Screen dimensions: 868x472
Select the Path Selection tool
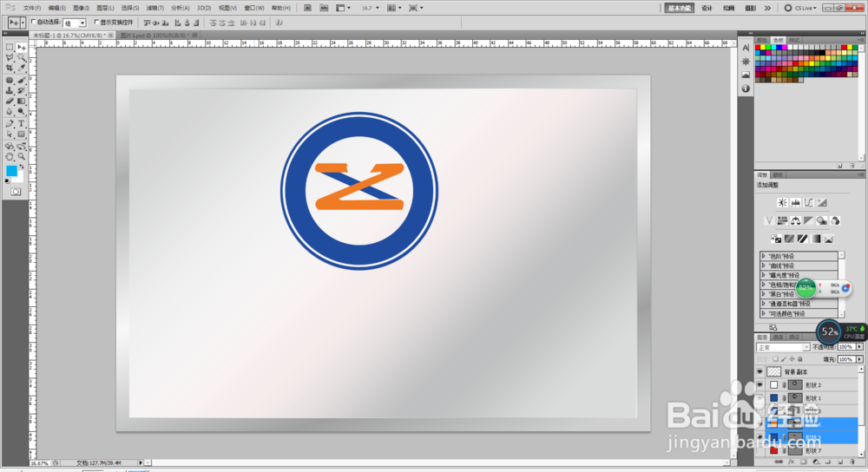[10, 134]
